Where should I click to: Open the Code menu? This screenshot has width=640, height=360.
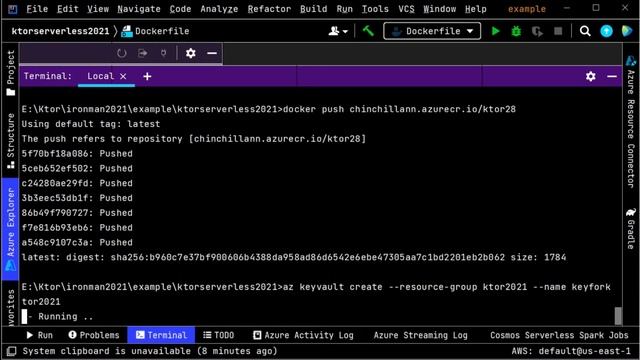click(180, 9)
